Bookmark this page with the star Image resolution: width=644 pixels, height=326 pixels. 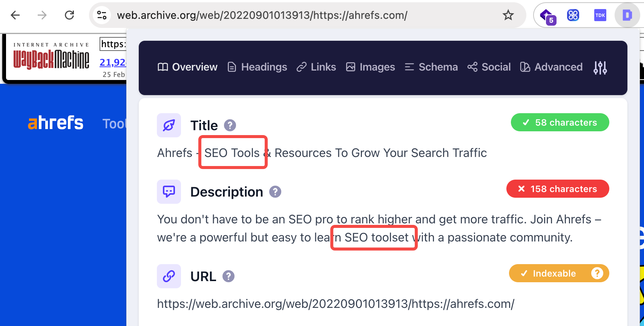(508, 15)
